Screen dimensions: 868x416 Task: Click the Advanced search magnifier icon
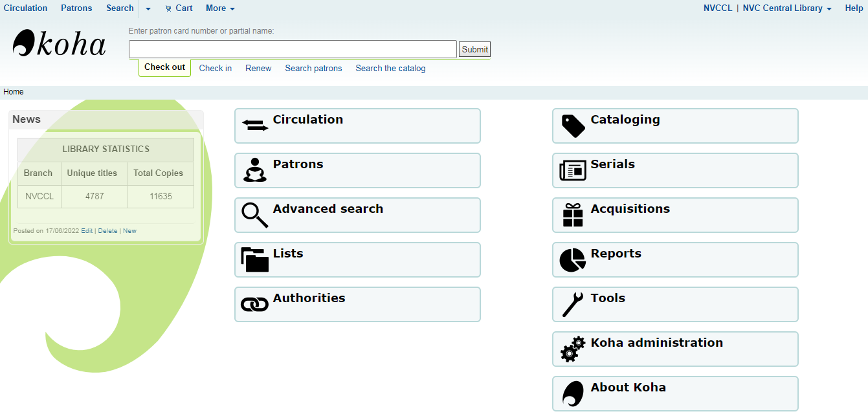[x=254, y=215]
